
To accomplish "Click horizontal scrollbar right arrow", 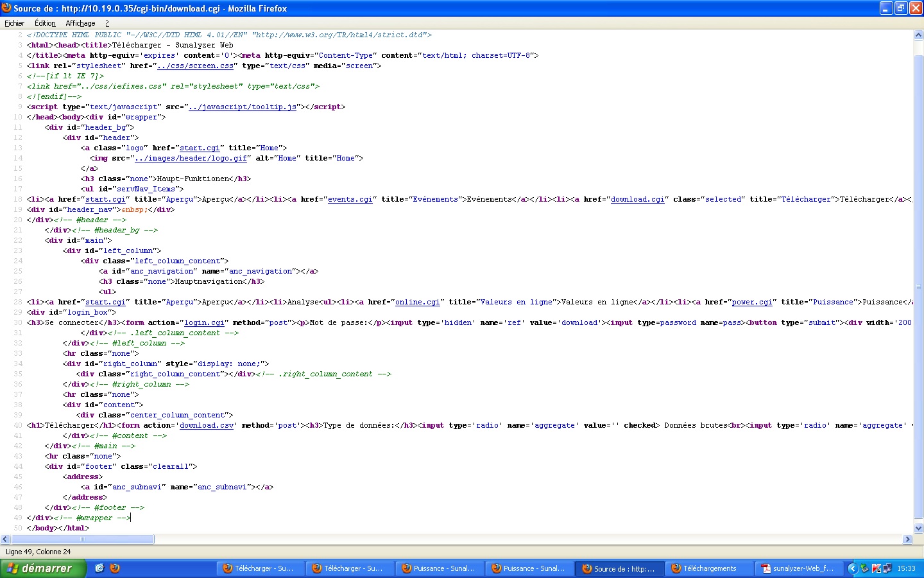I will click(x=907, y=539).
